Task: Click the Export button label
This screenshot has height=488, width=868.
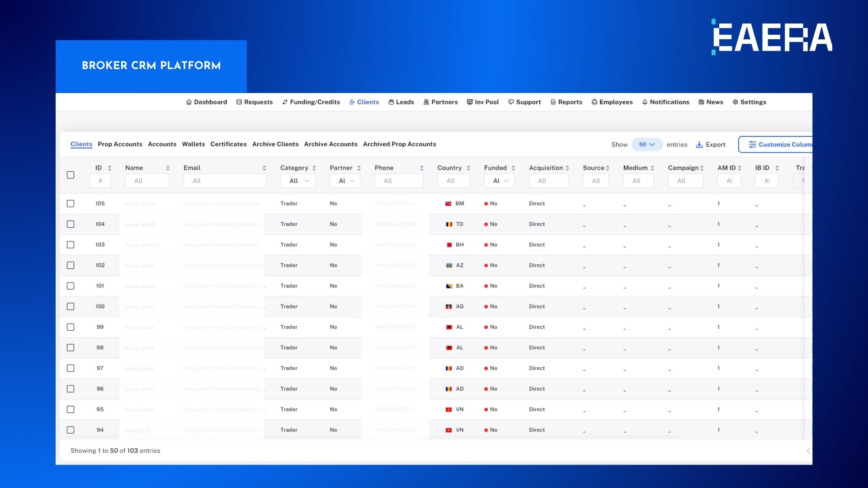Action: (x=716, y=145)
